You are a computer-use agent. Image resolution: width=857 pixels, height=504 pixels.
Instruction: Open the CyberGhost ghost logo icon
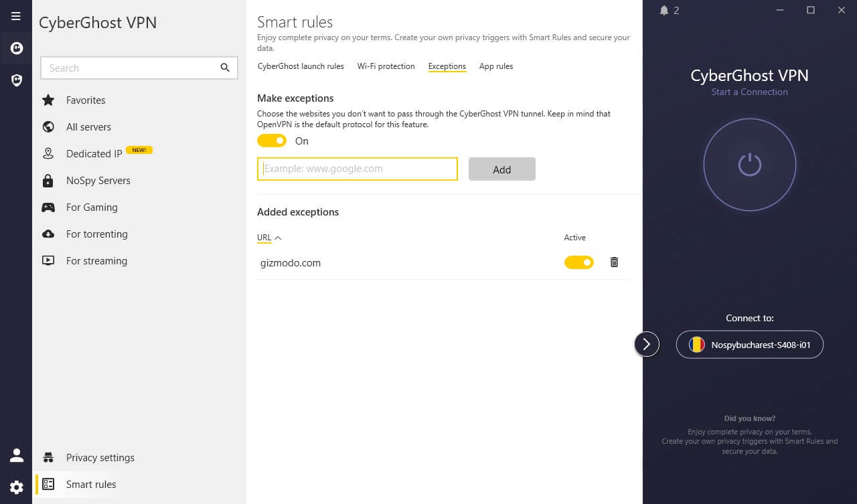pyautogui.click(x=16, y=48)
